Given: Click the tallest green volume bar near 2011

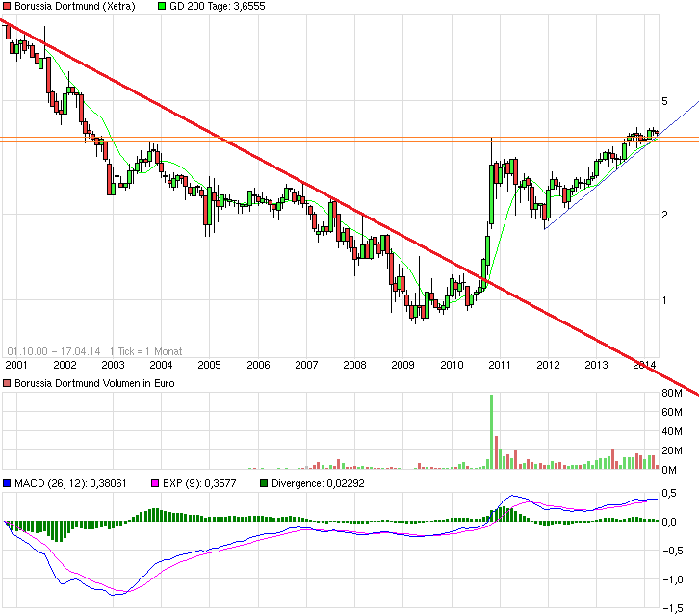Looking at the screenshot, I should tap(492, 431).
